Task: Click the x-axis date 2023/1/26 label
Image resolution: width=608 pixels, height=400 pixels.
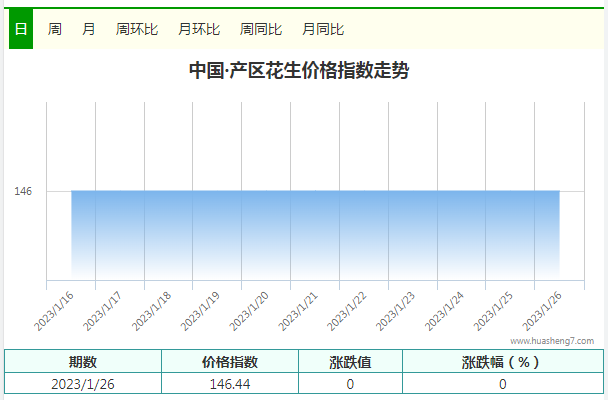Action: click(x=542, y=312)
